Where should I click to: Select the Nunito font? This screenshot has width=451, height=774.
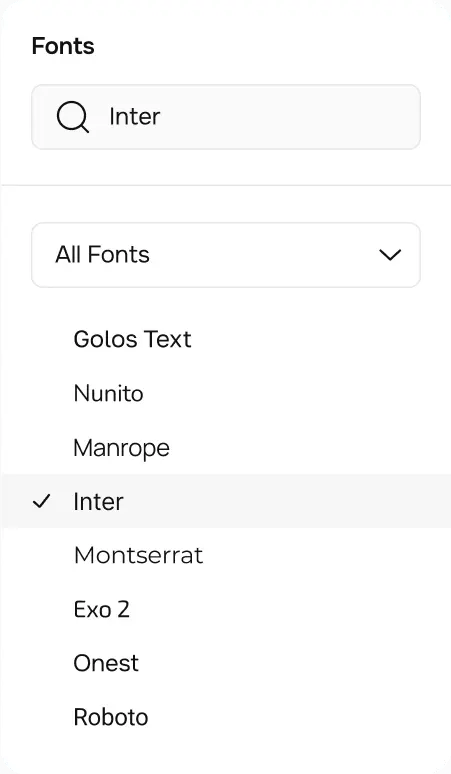tap(109, 393)
